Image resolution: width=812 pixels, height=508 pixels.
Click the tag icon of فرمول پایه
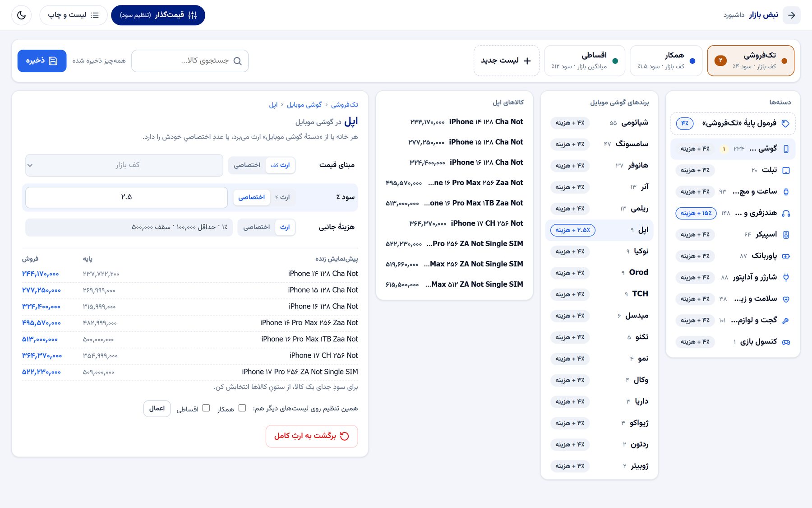point(785,123)
